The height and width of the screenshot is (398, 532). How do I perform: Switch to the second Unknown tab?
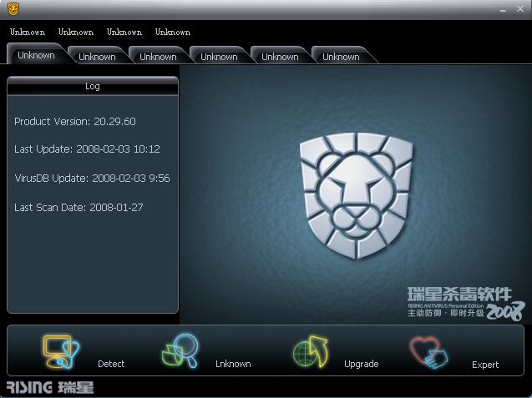point(98,56)
